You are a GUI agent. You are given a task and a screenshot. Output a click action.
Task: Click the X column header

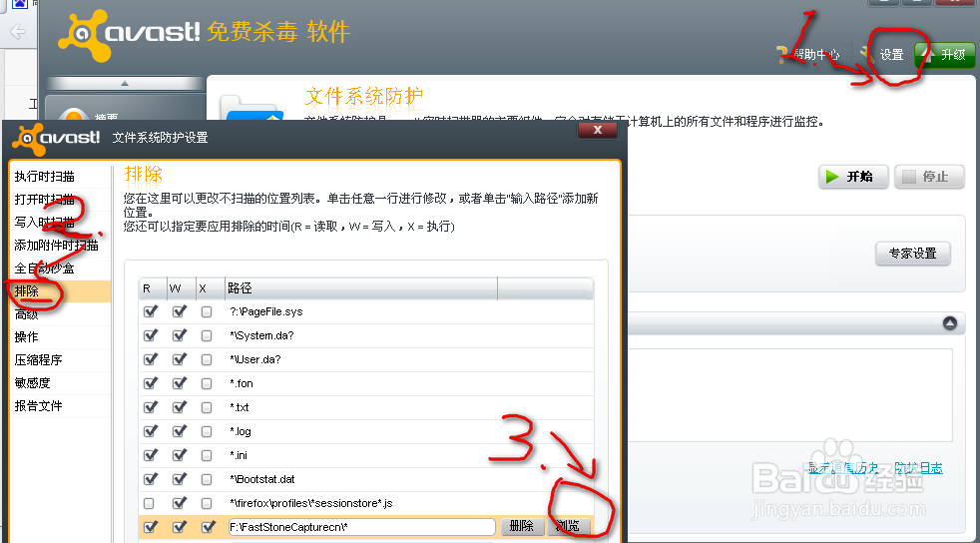point(210,288)
